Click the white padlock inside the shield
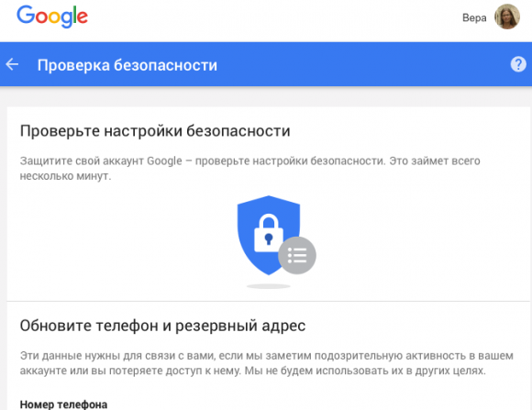Viewport: 532px width, 410px height. pos(269,233)
